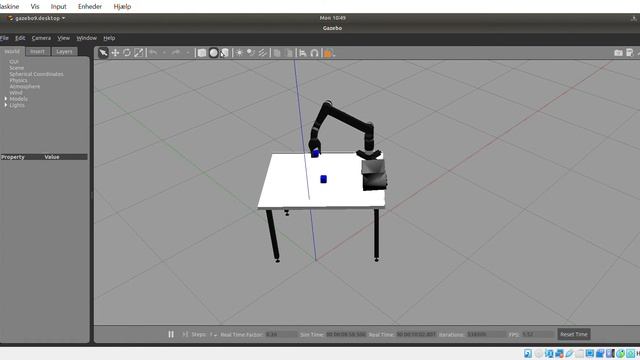Toggle the Snap magnet tool

(x=315, y=53)
